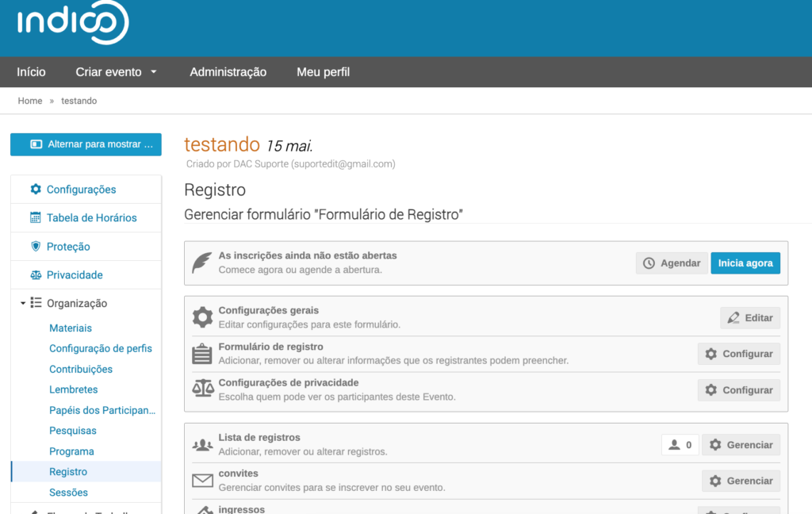Select Organização sidebar section

click(x=77, y=303)
